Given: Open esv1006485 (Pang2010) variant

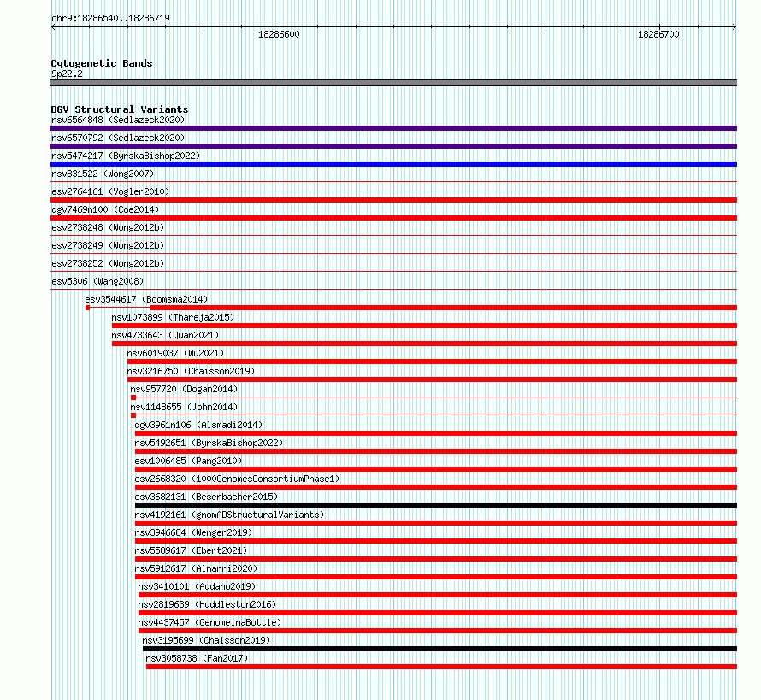Looking at the screenshot, I should 188,461.
